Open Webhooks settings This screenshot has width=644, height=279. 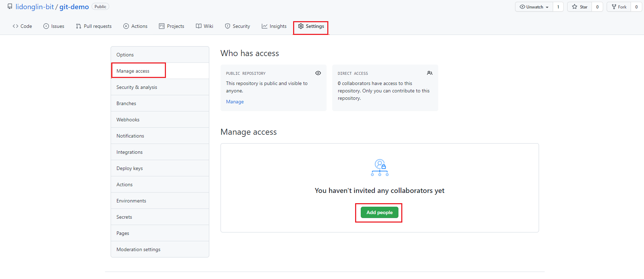[160, 120]
